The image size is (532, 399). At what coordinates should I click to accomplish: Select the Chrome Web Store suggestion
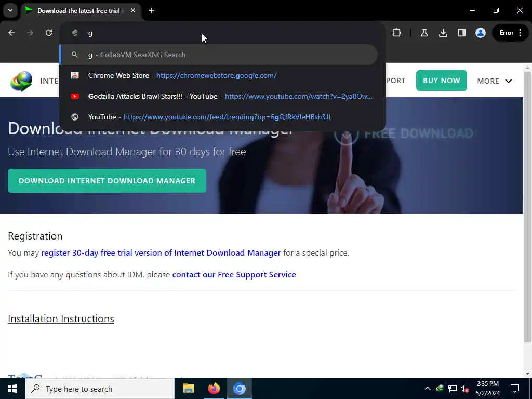pos(219,75)
